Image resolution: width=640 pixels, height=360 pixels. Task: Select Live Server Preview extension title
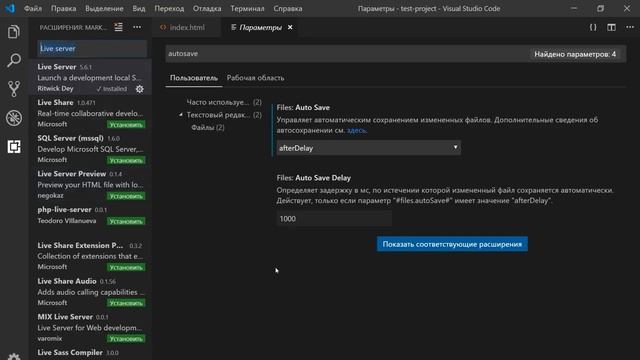pos(72,174)
